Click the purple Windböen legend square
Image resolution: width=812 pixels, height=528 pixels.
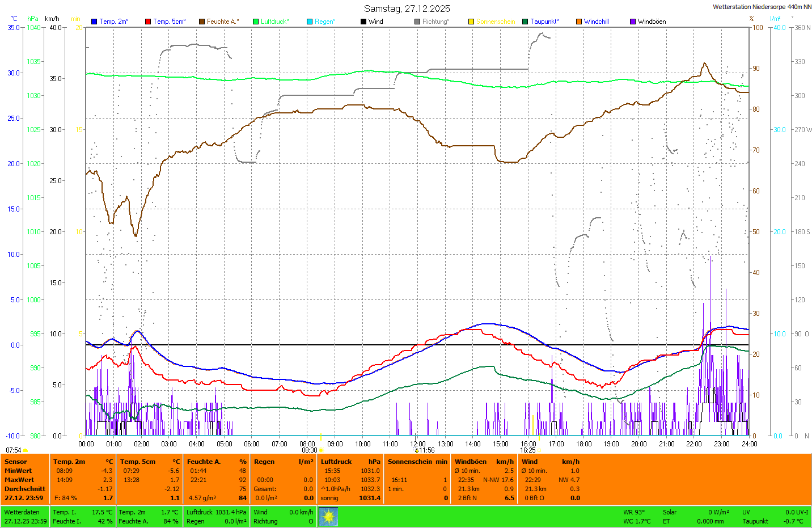click(x=633, y=22)
